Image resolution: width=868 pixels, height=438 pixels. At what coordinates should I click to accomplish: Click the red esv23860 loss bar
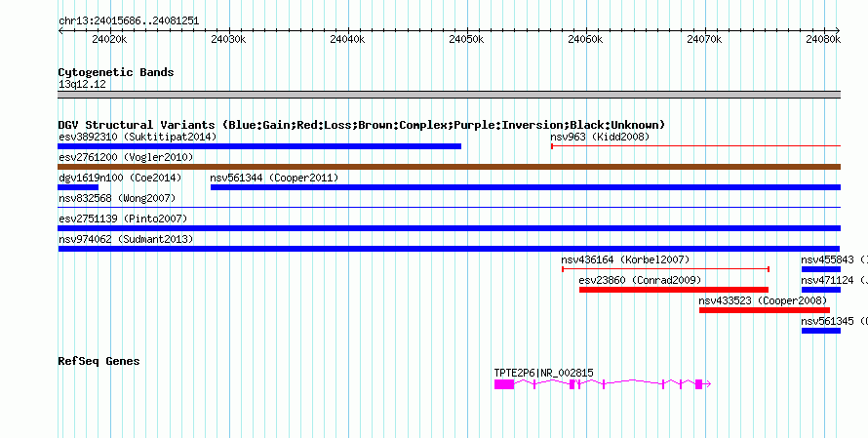674,290
